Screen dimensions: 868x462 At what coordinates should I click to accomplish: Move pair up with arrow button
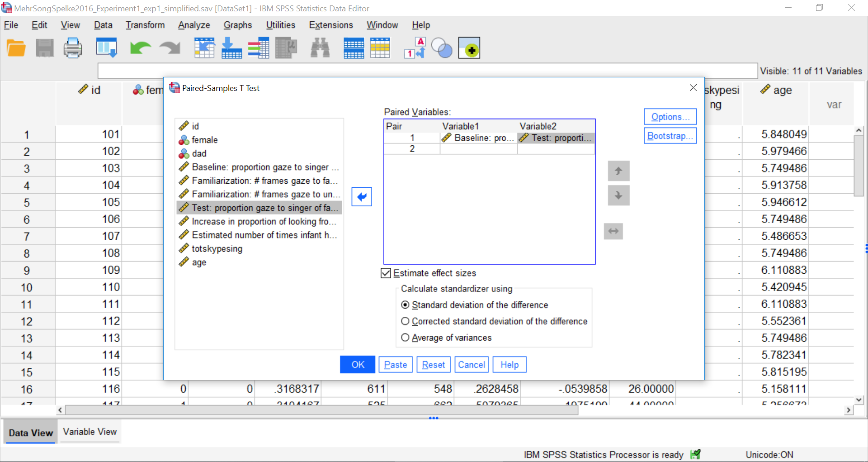coord(618,171)
